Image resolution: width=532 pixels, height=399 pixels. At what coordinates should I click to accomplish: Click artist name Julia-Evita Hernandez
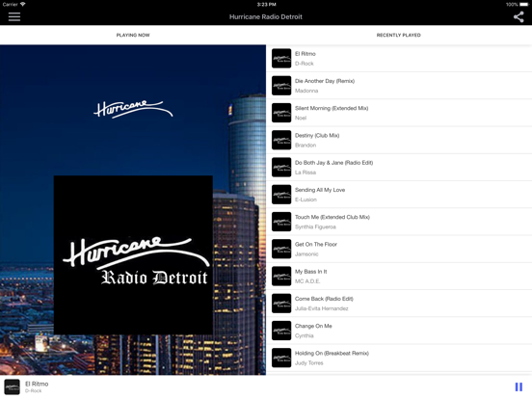[321, 308]
